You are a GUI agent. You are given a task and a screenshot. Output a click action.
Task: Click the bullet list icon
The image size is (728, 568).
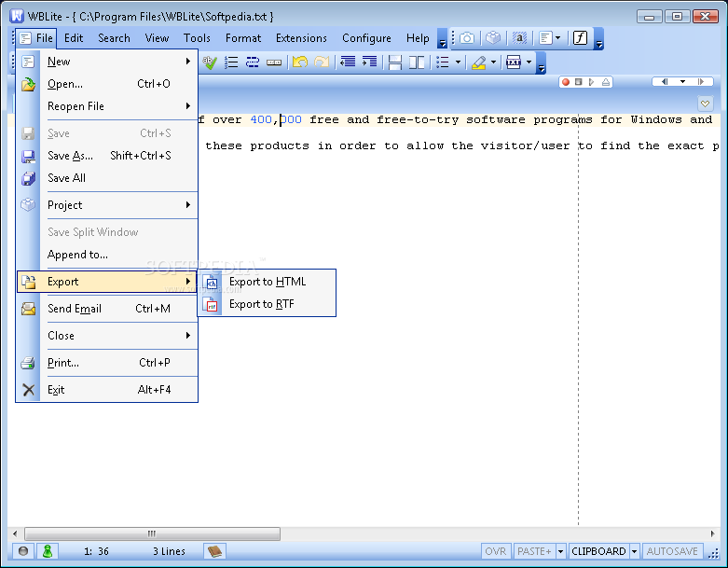(x=443, y=62)
